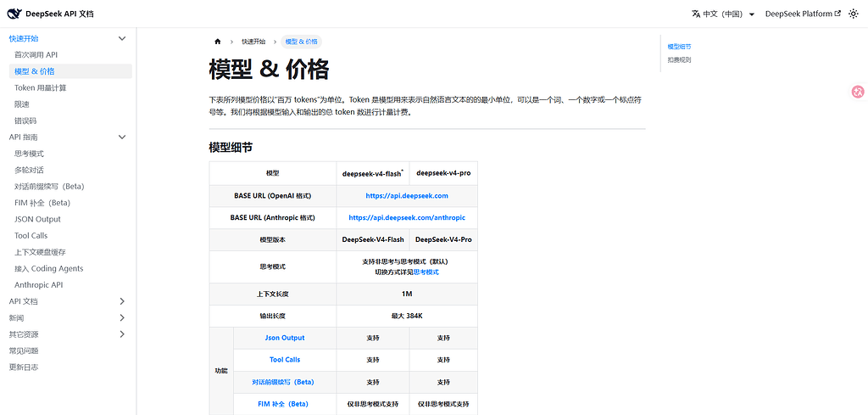
Task: Open the DeepSeek Platform external link
Action: tap(803, 14)
